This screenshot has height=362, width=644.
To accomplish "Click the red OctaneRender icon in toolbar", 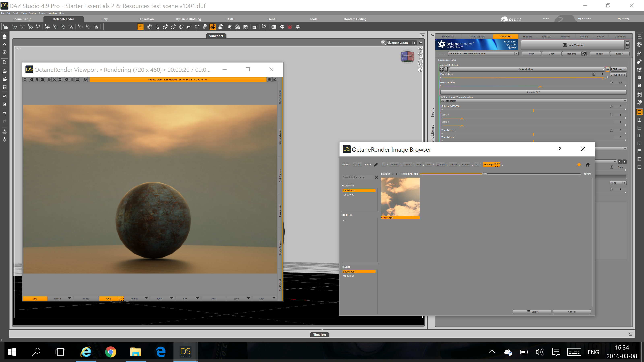I will coord(290,27).
